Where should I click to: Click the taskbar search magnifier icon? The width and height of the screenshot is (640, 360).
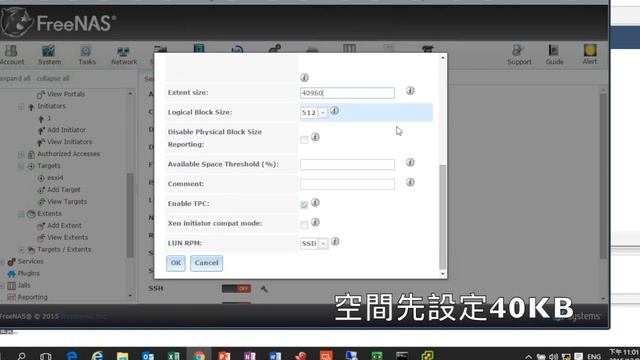pyautogui.click(x=21, y=356)
